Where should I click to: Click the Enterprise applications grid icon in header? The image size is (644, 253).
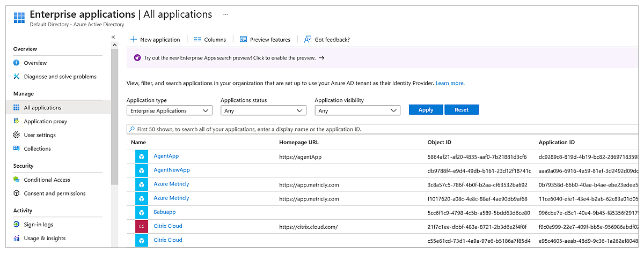point(19,18)
